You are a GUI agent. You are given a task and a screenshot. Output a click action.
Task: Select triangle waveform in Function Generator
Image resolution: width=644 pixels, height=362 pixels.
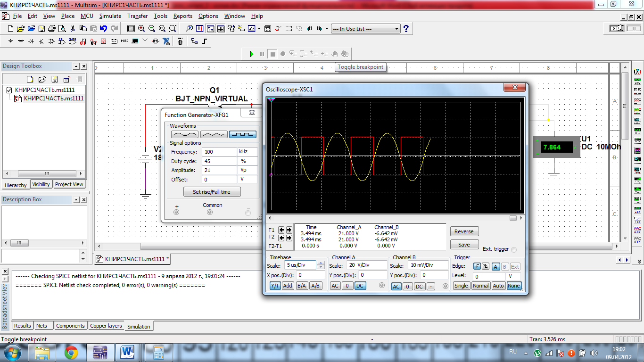214,134
